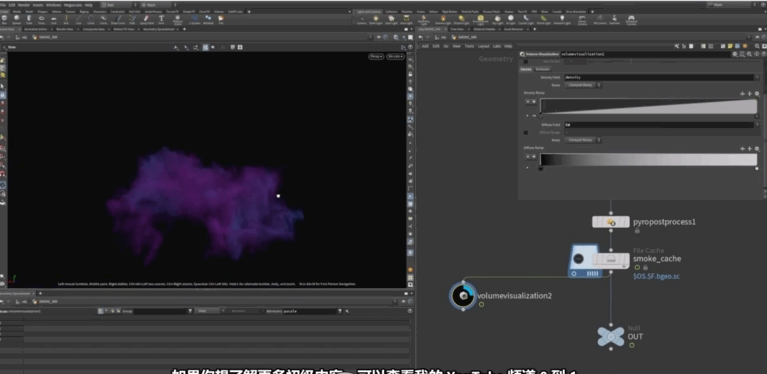This screenshot has height=374, width=767.
Task: Toggle the Diffuse Range checkbox
Action: [x=526, y=132]
